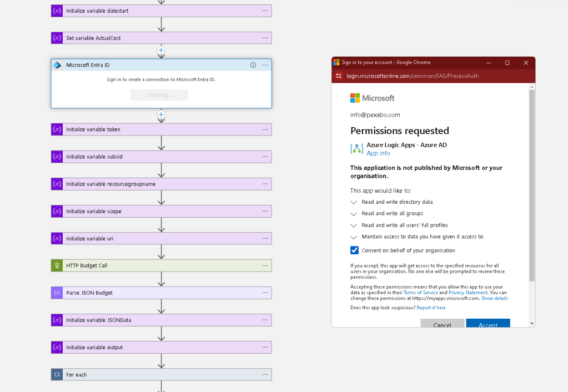Open the Terms of Service link
Viewport: 568px width, 392px height.
(x=420, y=293)
